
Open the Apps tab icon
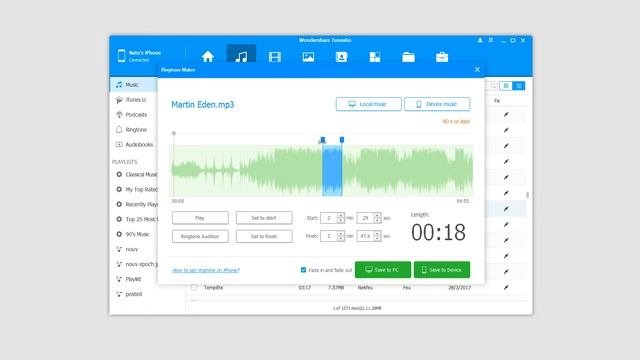click(375, 57)
